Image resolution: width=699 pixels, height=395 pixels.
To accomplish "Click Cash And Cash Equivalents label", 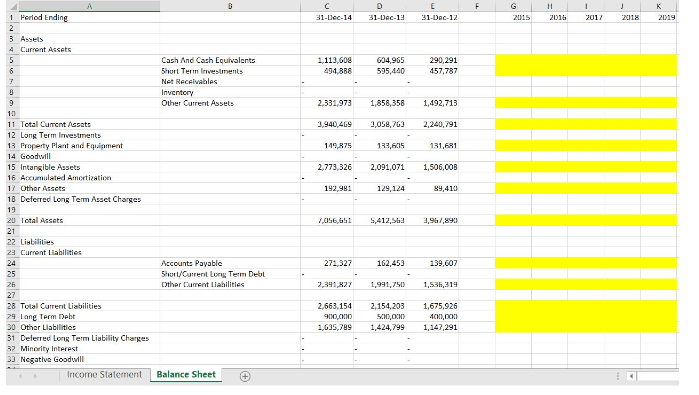I will 208,60.
